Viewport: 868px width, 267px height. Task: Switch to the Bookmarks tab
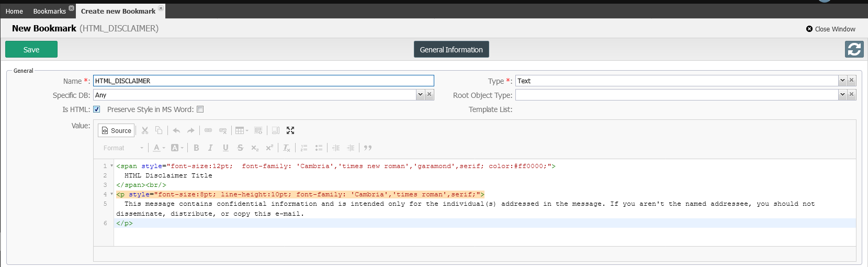[49, 11]
